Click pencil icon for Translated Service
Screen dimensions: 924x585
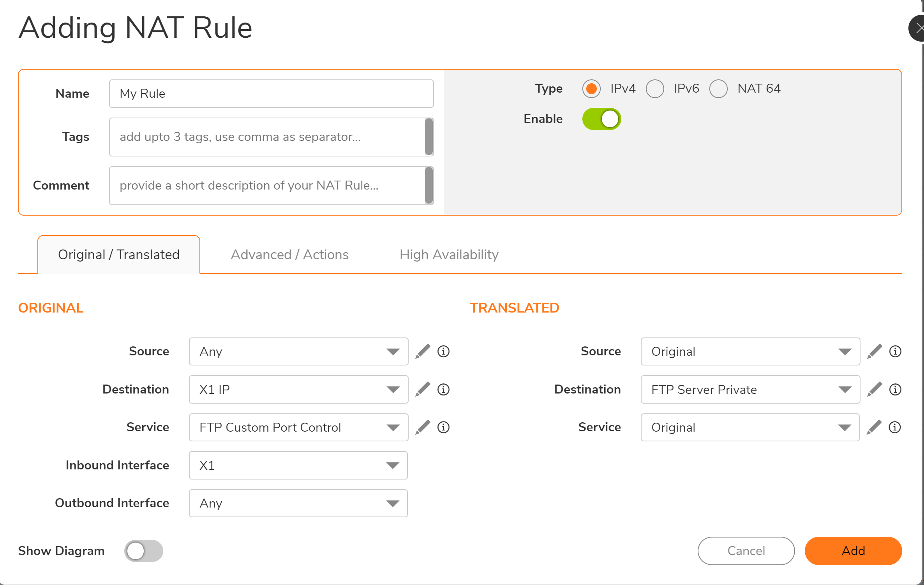[x=874, y=427]
